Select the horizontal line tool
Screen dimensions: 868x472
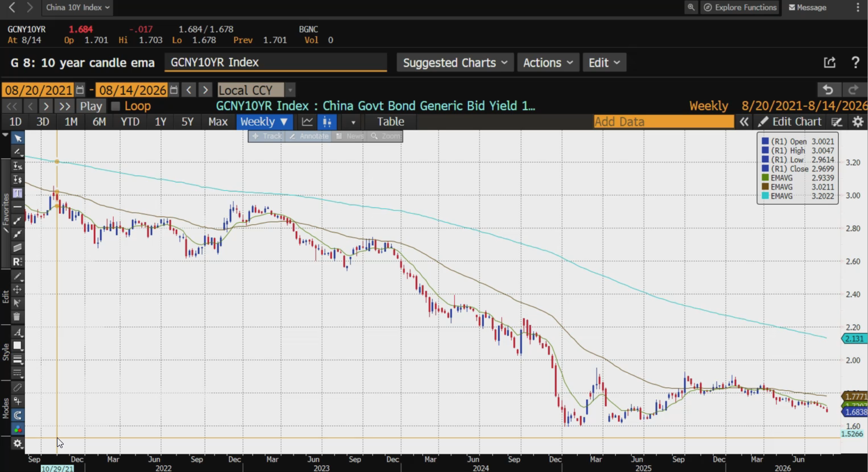click(18, 206)
